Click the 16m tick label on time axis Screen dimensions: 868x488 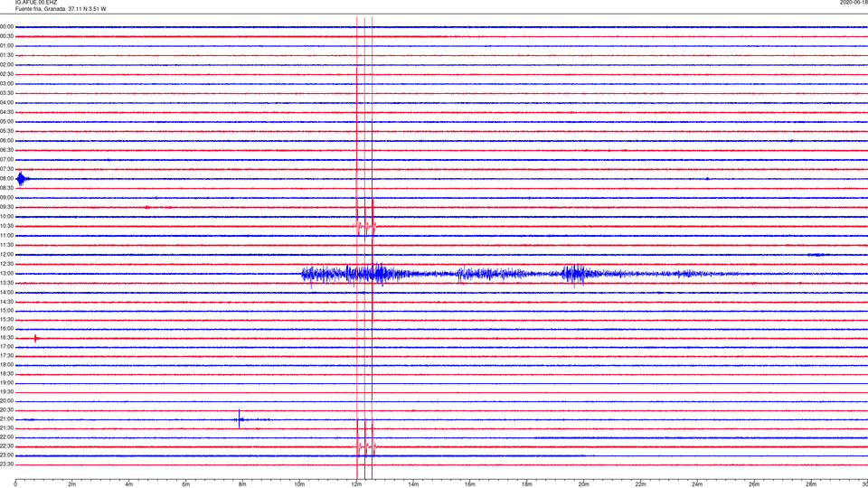click(470, 484)
